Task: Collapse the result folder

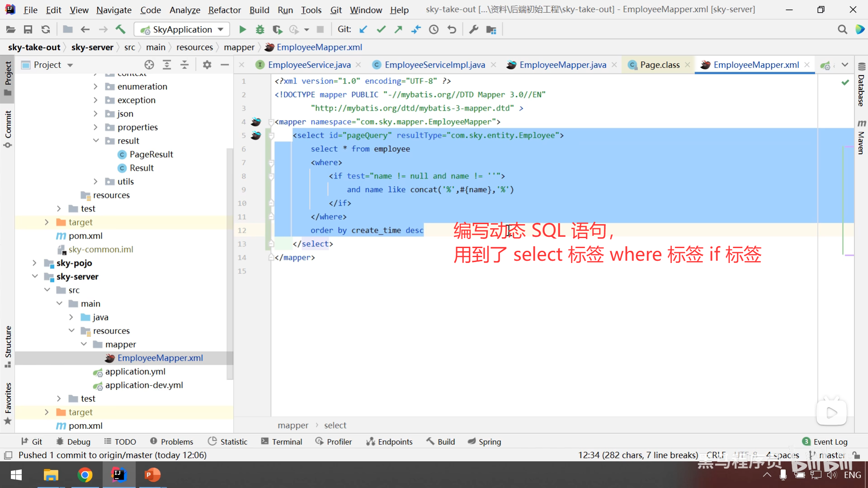Action: coord(96,141)
